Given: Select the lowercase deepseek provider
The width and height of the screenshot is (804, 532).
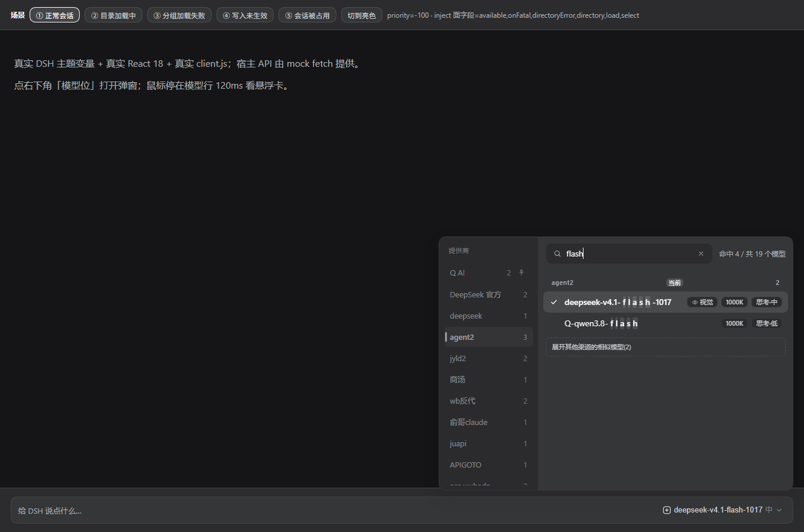Looking at the screenshot, I should pos(489,316).
